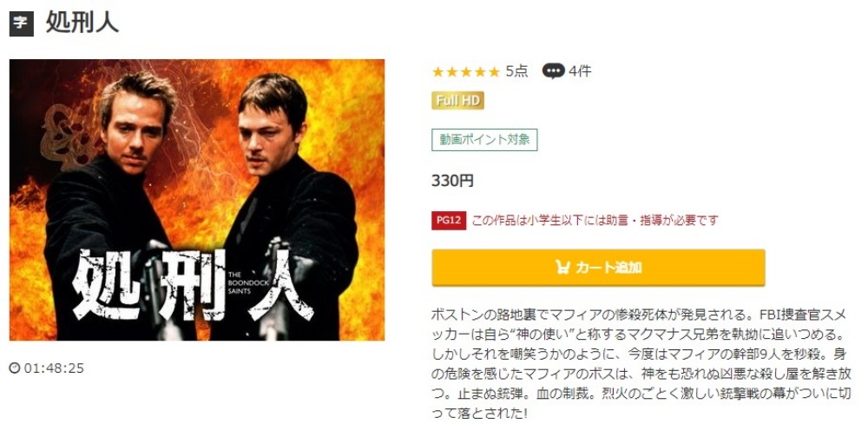Add the movie with カート追加 button
This screenshot has height=431, width=868.
click(598, 268)
